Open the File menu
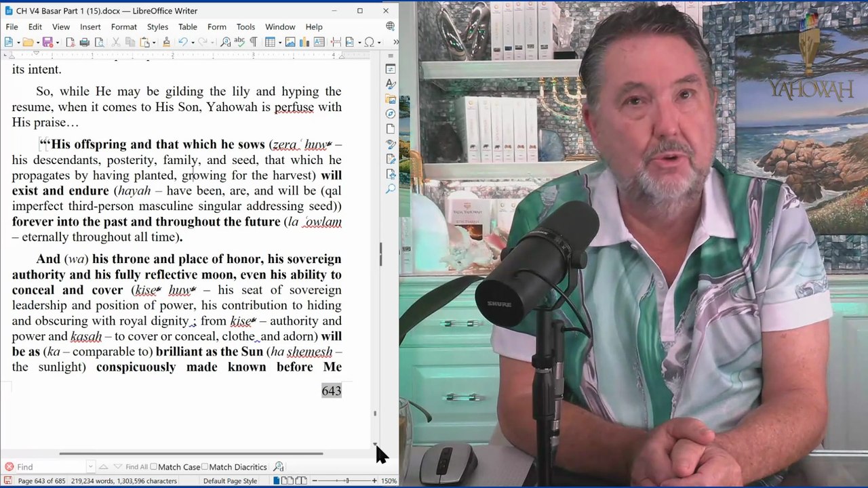Screen dimensions: 868x488 coord(12,27)
